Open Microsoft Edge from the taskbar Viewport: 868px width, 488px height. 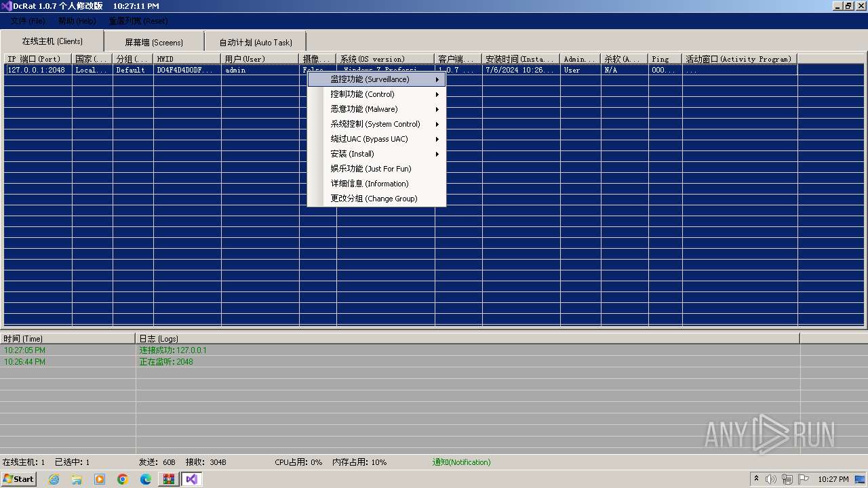tap(146, 479)
